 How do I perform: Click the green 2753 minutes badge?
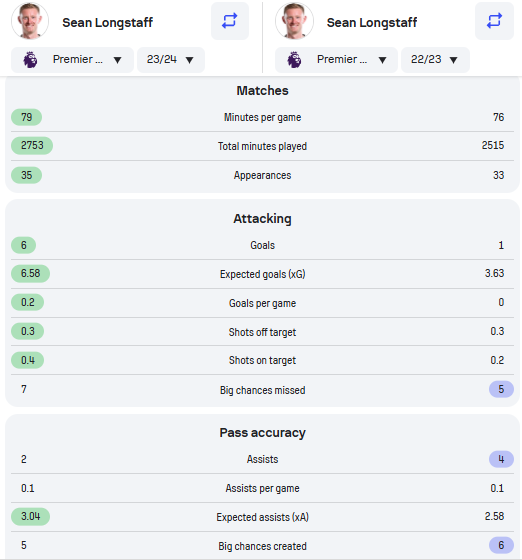pos(32,146)
